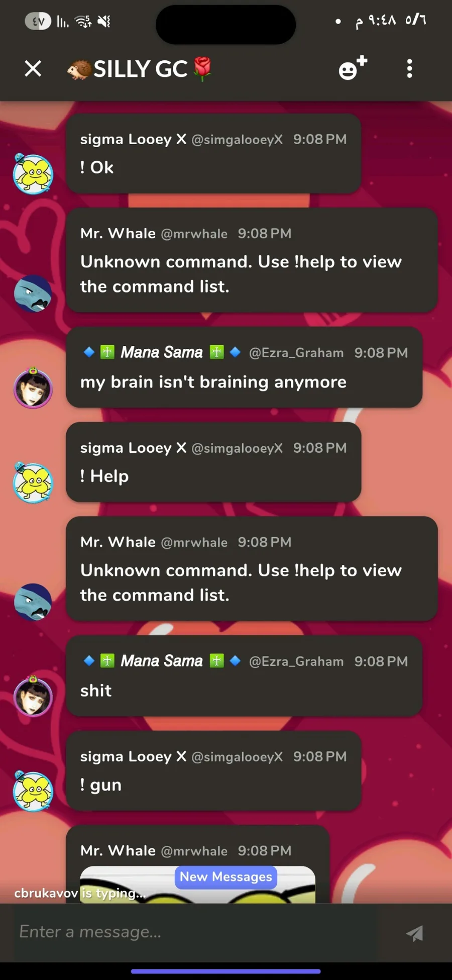
Task: Open the add reaction emoji icon
Action: coord(353,68)
